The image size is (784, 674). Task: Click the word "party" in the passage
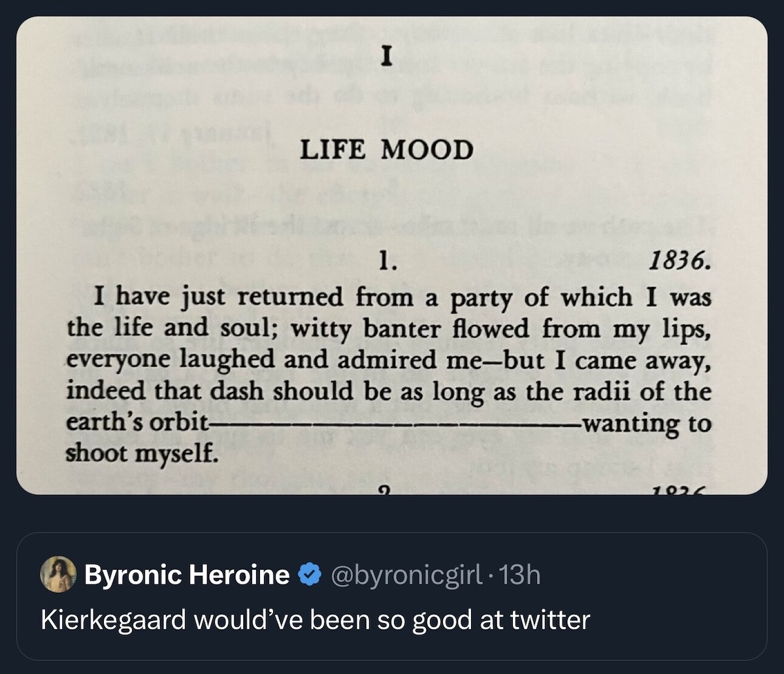(x=482, y=298)
